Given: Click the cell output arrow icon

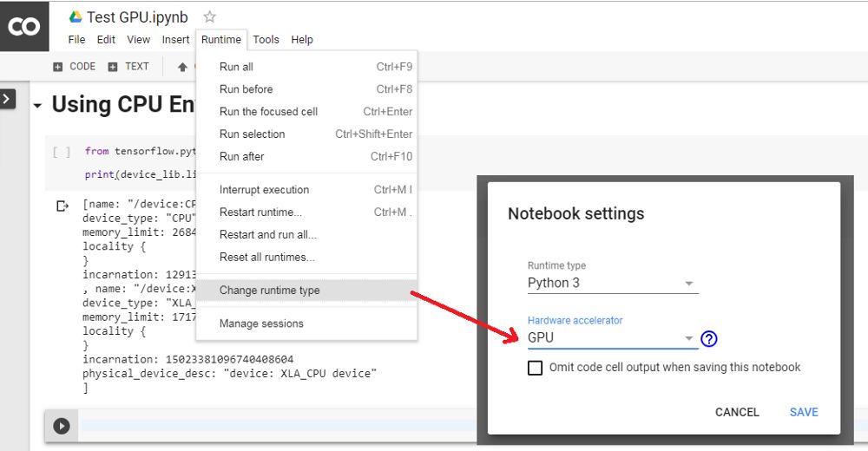Looking at the screenshot, I should pyautogui.click(x=62, y=206).
